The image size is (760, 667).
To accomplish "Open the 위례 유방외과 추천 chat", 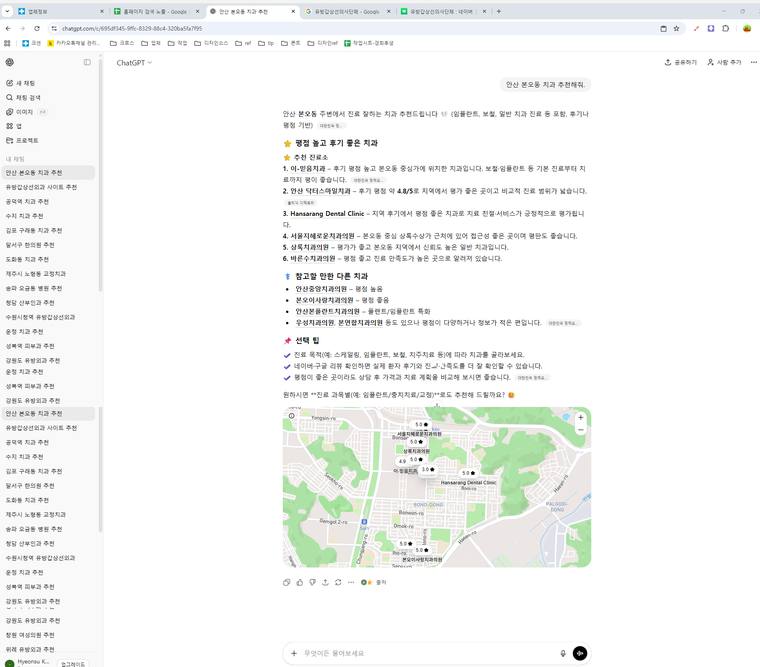I will [x=30, y=650].
